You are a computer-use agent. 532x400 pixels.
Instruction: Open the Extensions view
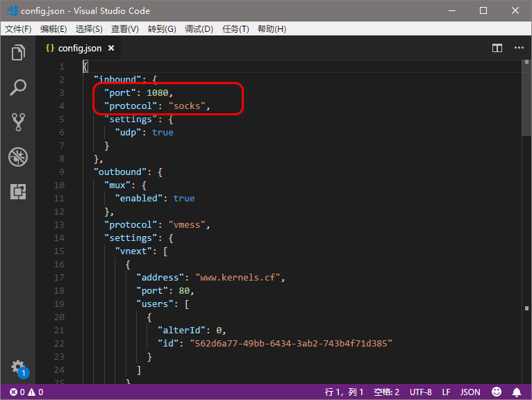click(18, 192)
